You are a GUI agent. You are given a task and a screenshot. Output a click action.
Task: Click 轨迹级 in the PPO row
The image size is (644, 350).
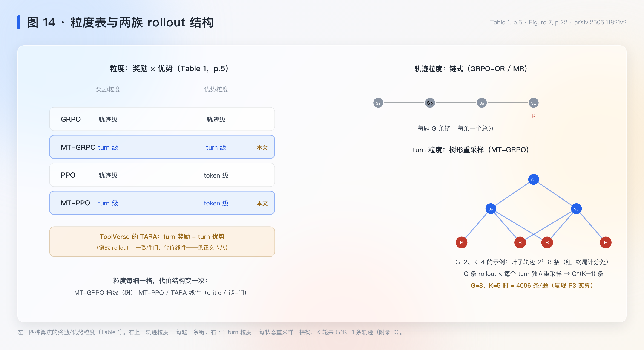click(x=108, y=175)
